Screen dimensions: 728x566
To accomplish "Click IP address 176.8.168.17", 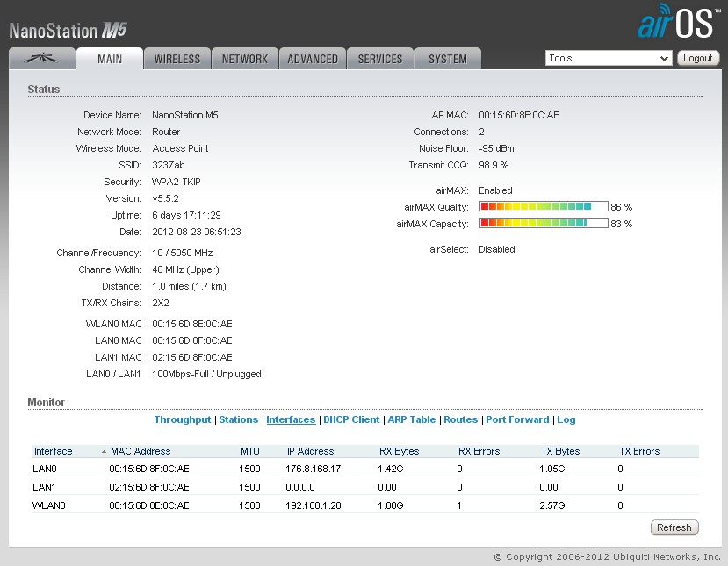I will pyautogui.click(x=313, y=469).
